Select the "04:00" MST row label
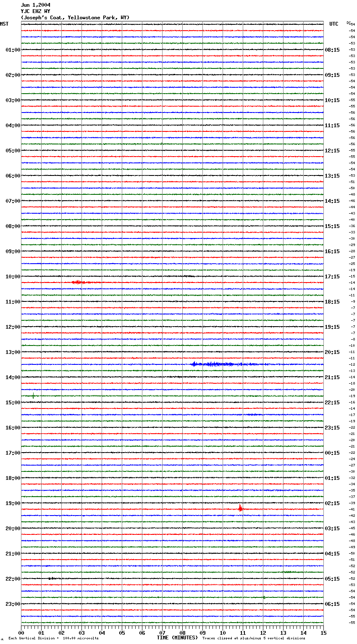357x644 pixels. pyautogui.click(x=13, y=126)
